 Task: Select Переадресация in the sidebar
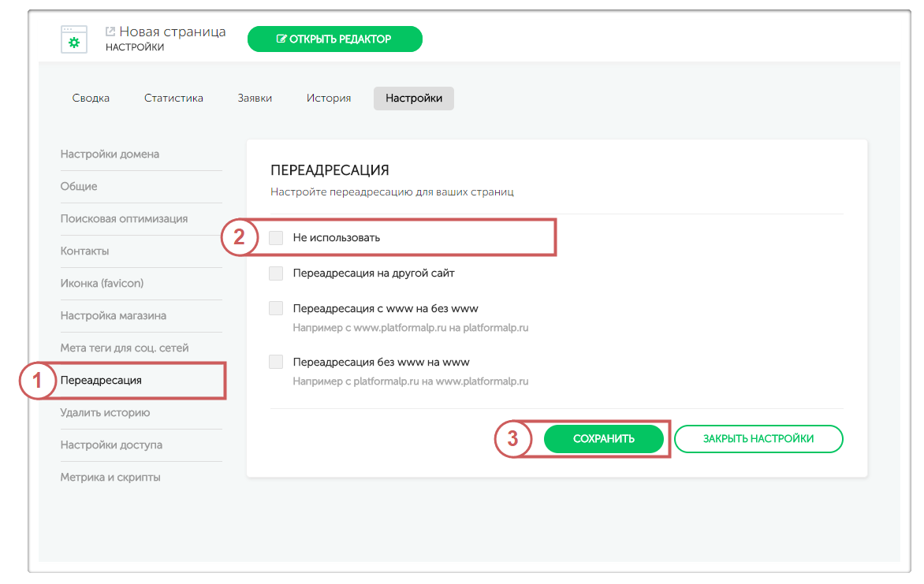pos(101,381)
